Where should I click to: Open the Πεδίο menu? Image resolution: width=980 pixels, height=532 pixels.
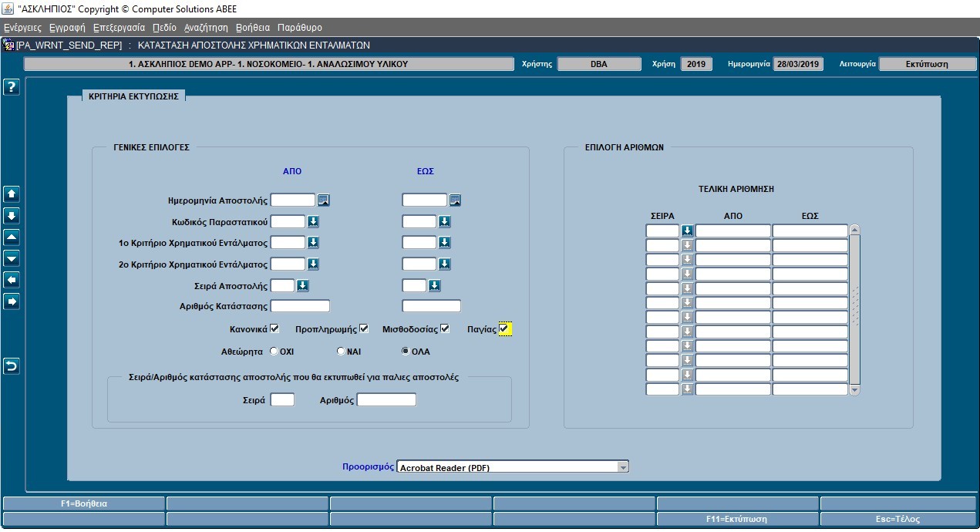164,27
